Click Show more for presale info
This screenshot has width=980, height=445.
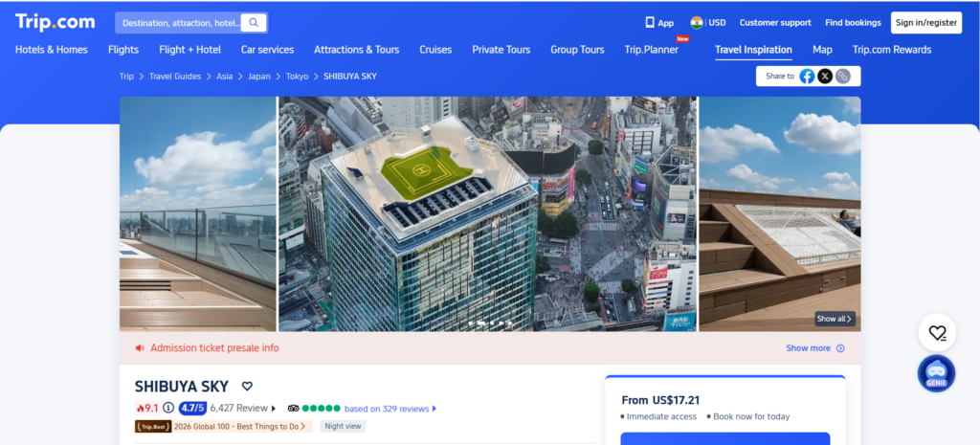coord(815,348)
